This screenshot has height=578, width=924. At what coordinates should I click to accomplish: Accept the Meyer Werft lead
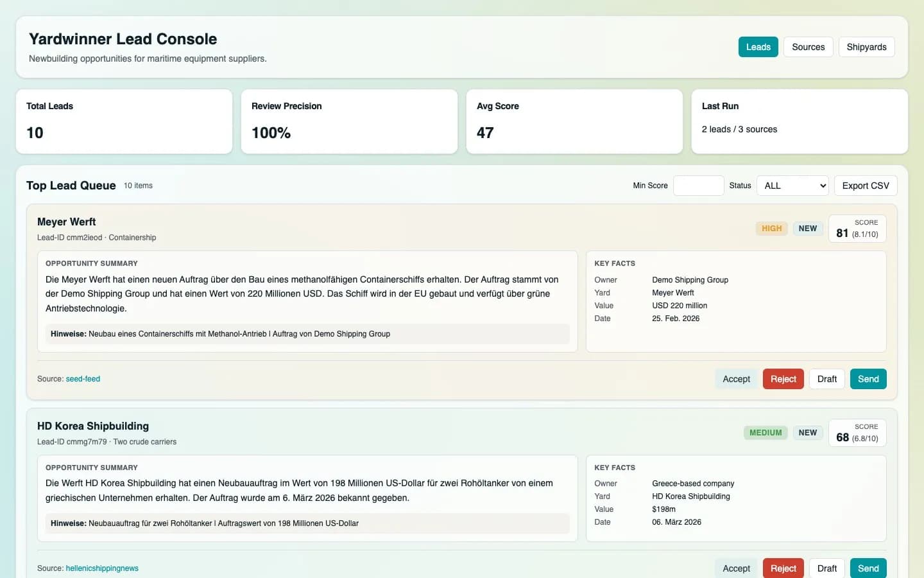click(x=736, y=378)
